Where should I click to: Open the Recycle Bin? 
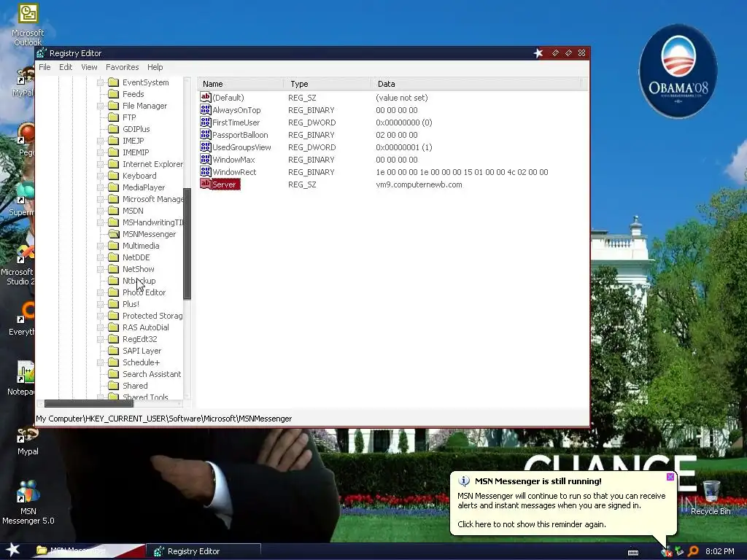tap(711, 498)
